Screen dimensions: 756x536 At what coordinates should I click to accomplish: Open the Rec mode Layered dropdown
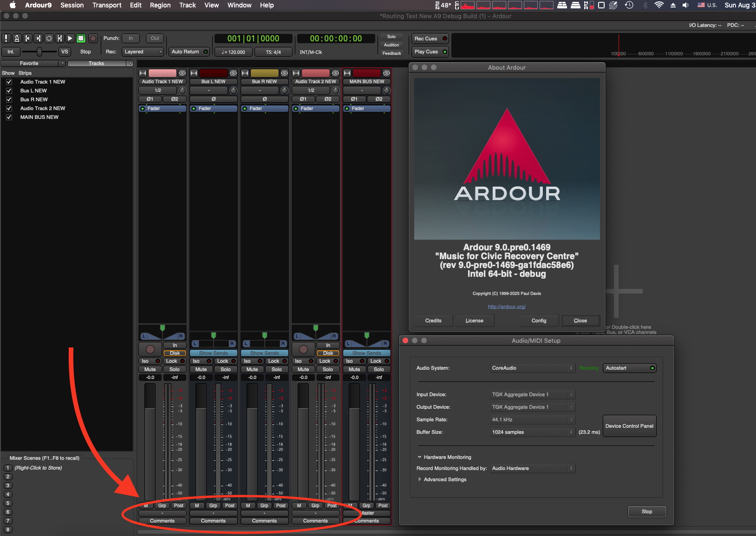point(143,52)
